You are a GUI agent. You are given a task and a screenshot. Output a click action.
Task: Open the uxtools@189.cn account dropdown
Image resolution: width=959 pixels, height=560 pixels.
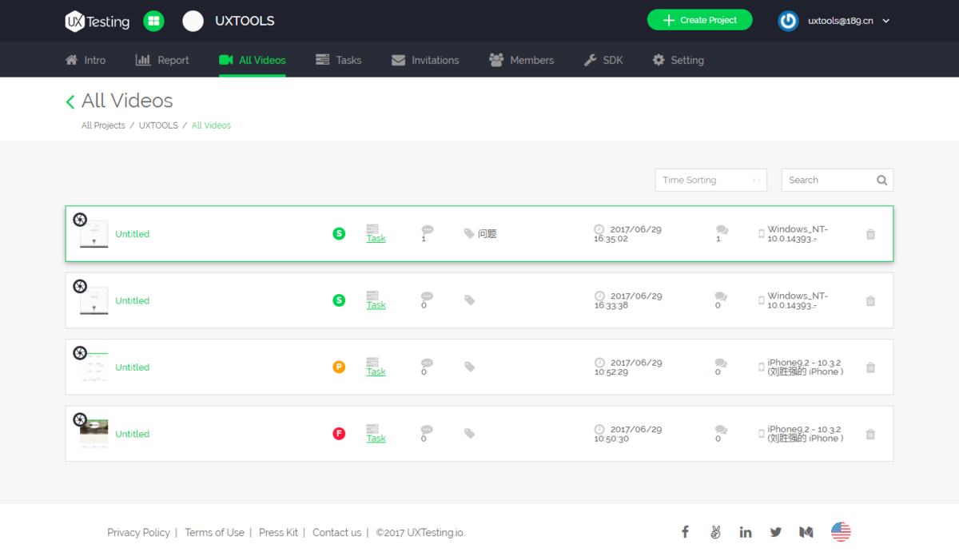pos(849,21)
